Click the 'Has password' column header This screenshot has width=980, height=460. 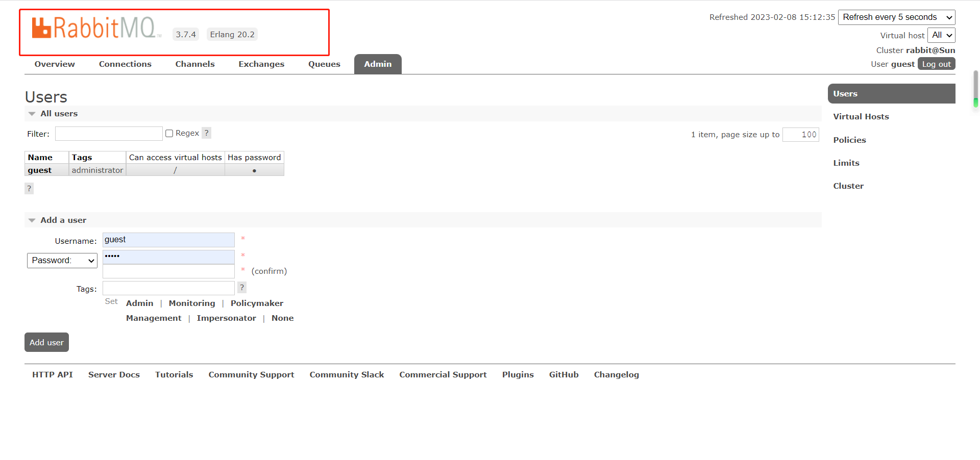(254, 158)
